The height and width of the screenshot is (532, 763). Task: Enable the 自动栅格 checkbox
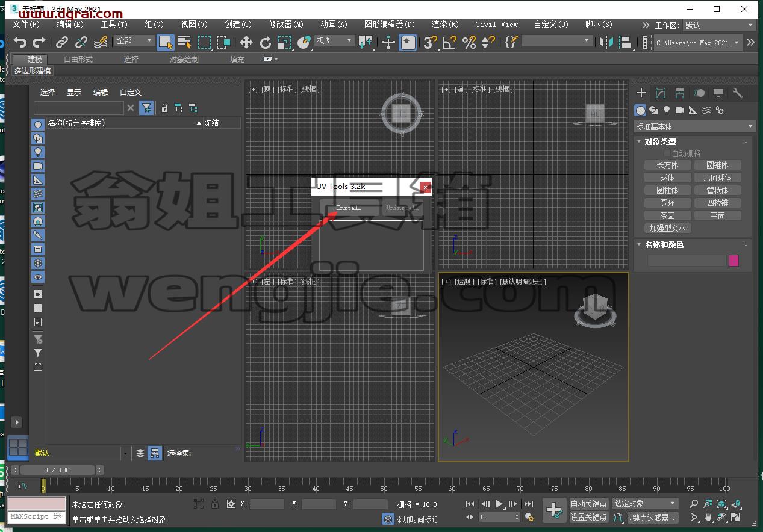point(667,153)
